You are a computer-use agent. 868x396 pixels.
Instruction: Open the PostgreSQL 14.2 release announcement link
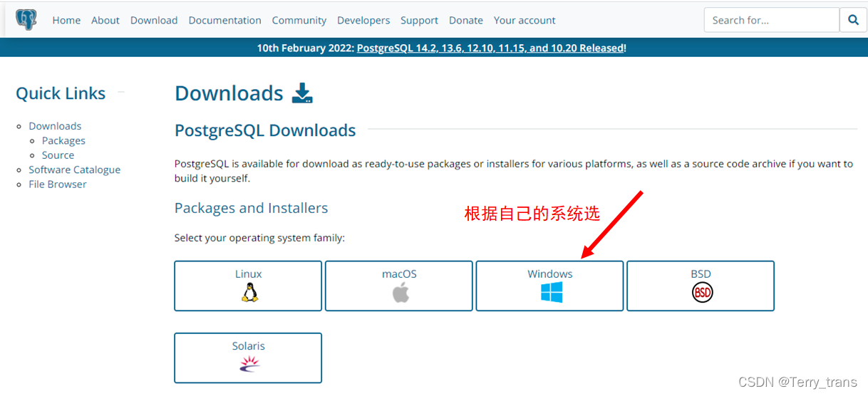coord(490,48)
